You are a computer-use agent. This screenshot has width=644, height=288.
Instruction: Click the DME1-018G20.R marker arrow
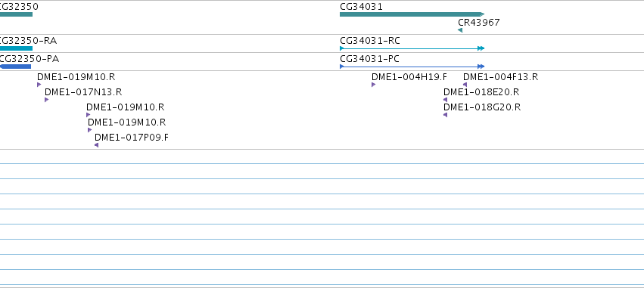click(x=445, y=115)
